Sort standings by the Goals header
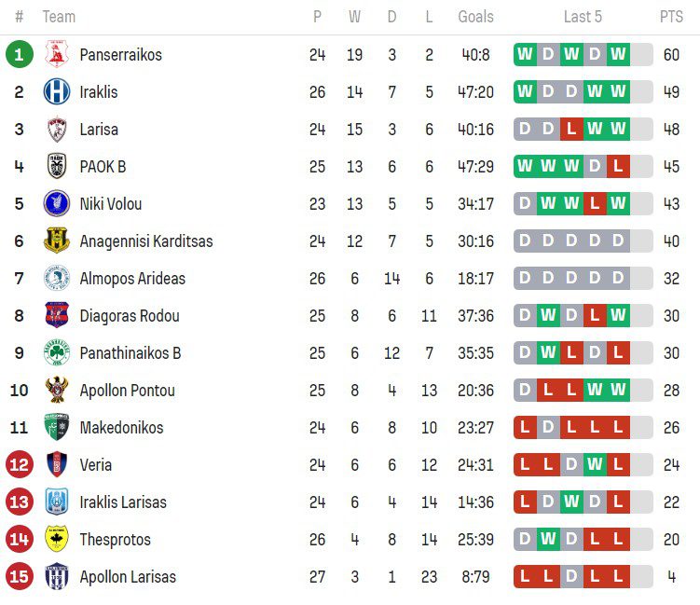 click(476, 17)
